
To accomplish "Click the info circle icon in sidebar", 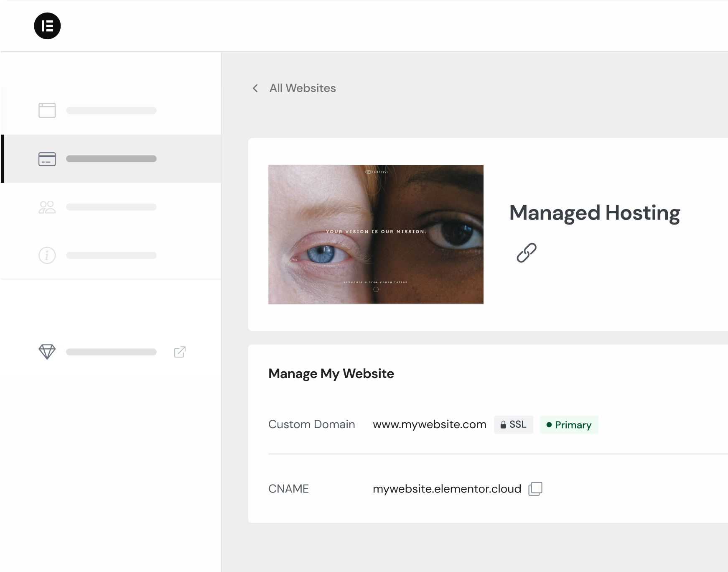I will 47,255.
